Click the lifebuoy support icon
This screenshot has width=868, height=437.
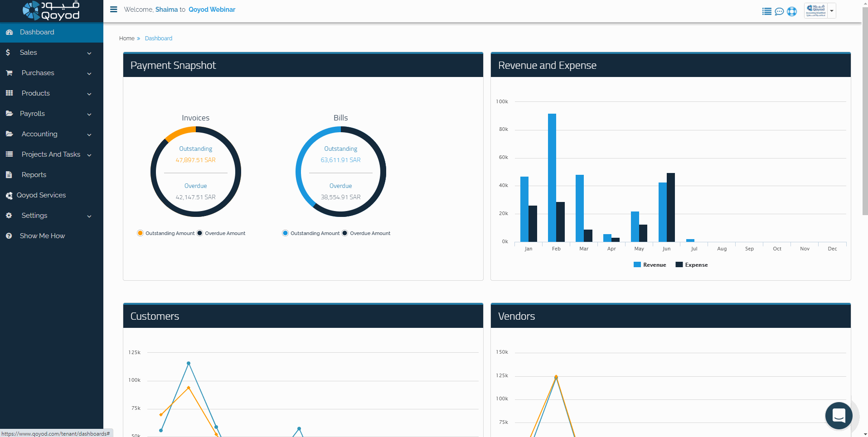tap(792, 11)
